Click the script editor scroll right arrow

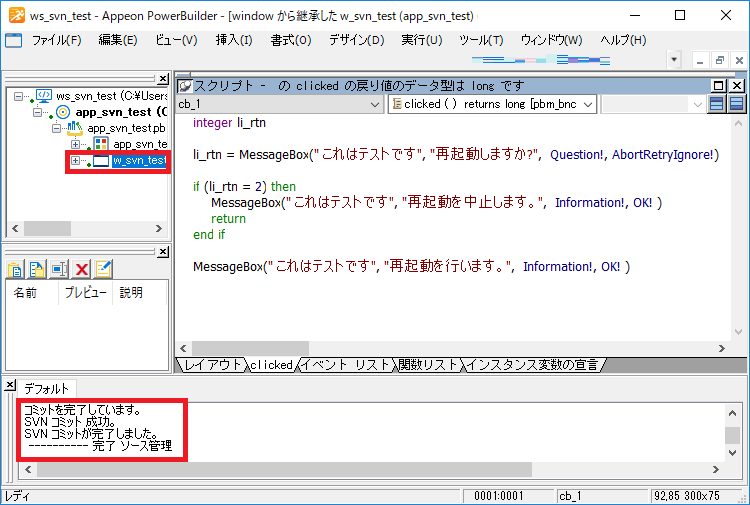[722, 349]
